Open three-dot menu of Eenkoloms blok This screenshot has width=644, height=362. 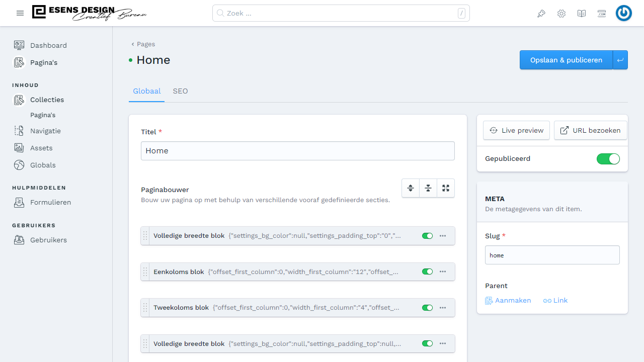coord(443,271)
